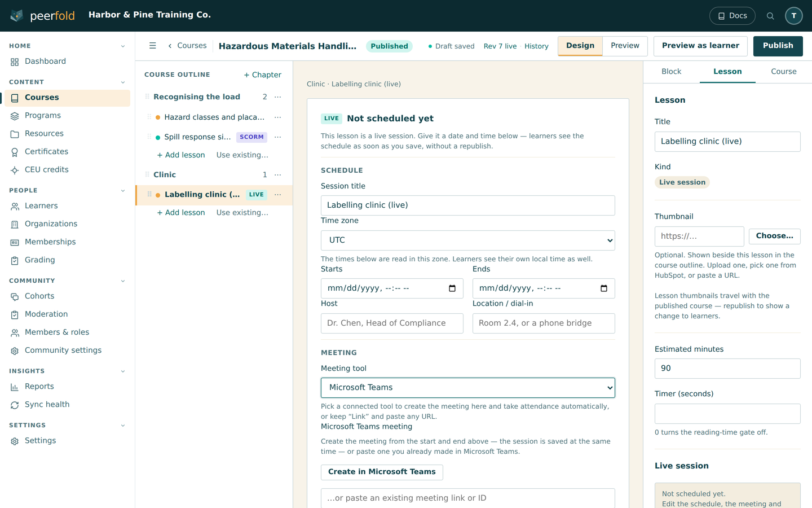Screen dimensions: 812x508
Task: Click the Cohorts chat icon
Action: click(15, 296)
